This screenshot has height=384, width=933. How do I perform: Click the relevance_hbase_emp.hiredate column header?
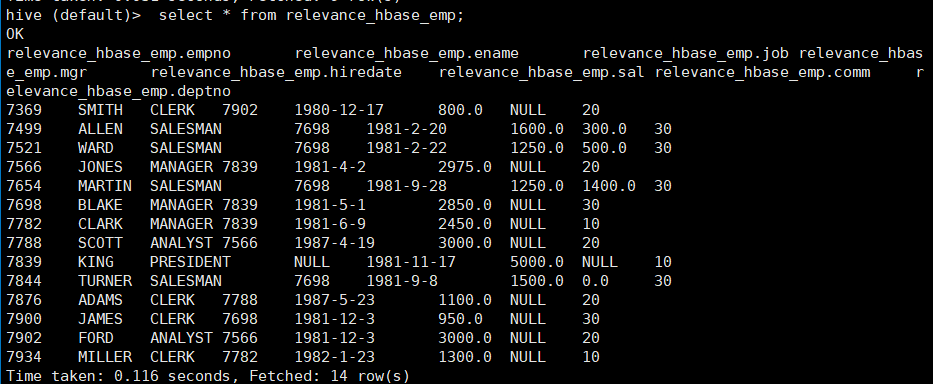[276, 73]
